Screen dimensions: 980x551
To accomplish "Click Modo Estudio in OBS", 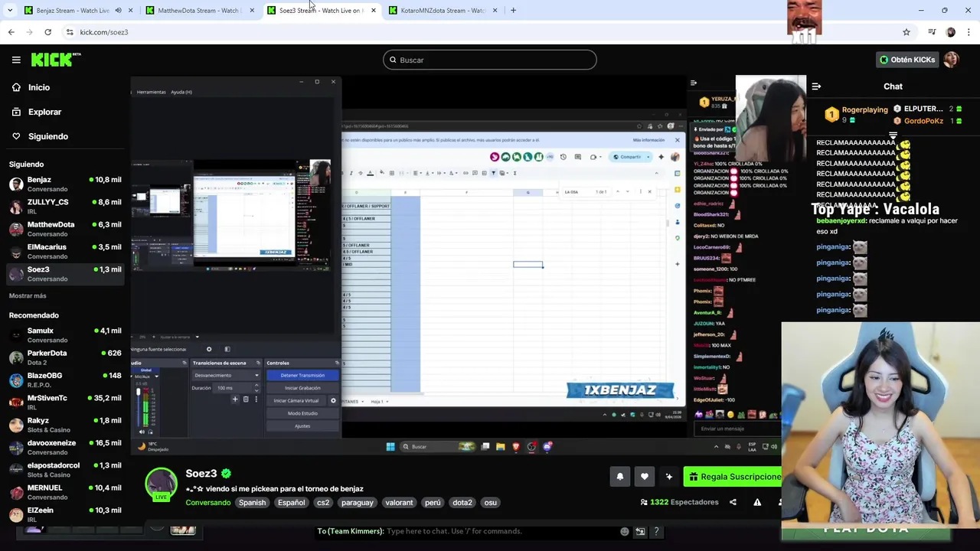I will point(302,413).
